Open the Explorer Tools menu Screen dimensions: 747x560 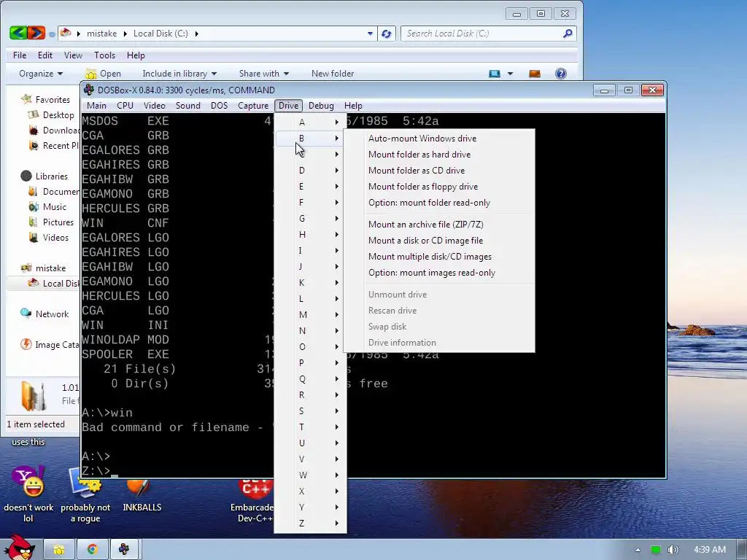click(104, 55)
